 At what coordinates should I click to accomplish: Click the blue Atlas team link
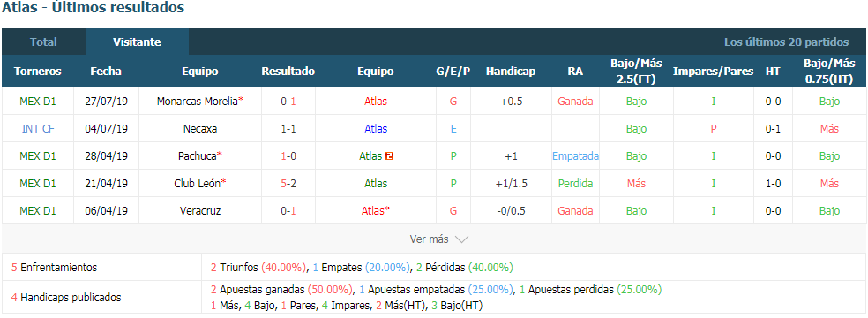coord(376,129)
